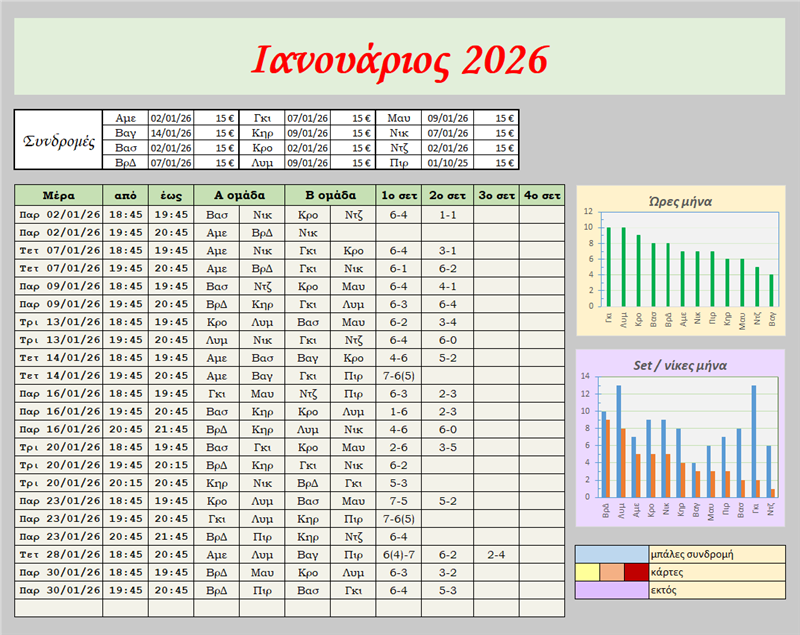The width and height of the screenshot is (800, 635).
Task: Select the "7-5" first set score cell
Action: click(x=398, y=500)
